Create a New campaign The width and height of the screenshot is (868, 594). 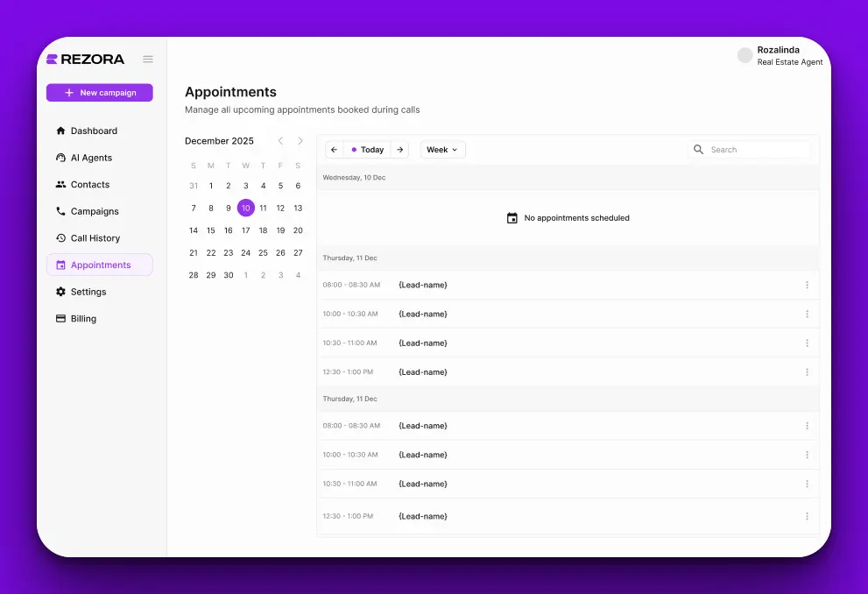pos(100,93)
